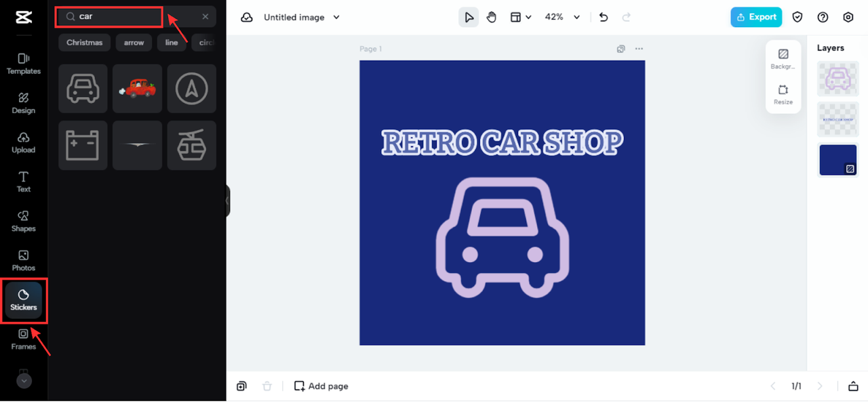Click the delete page trash icon

click(x=267, y=386)
